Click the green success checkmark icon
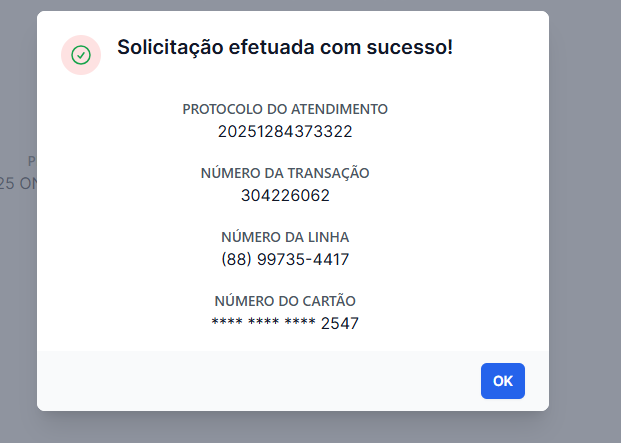The height and width of the screenshot is (443, 621). (81, 55)
